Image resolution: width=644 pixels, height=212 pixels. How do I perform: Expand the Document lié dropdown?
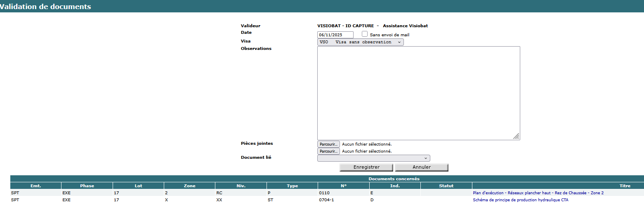point(373,158)
